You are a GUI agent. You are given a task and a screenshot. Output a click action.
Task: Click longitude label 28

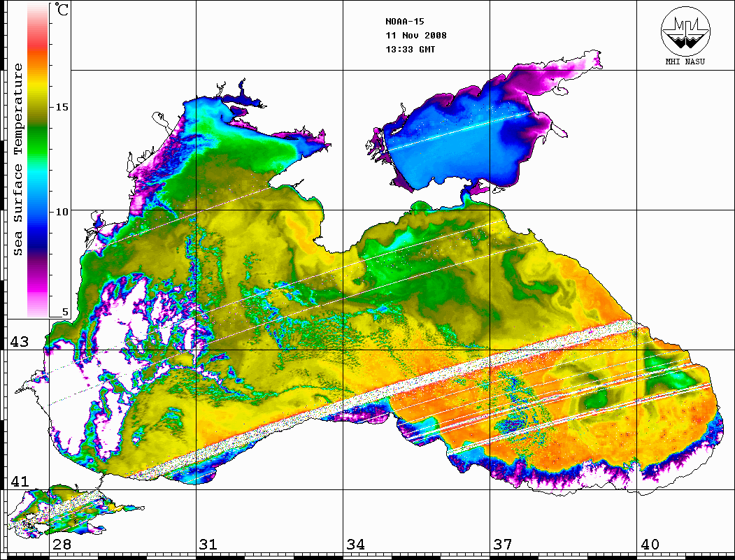coord(62,544)
